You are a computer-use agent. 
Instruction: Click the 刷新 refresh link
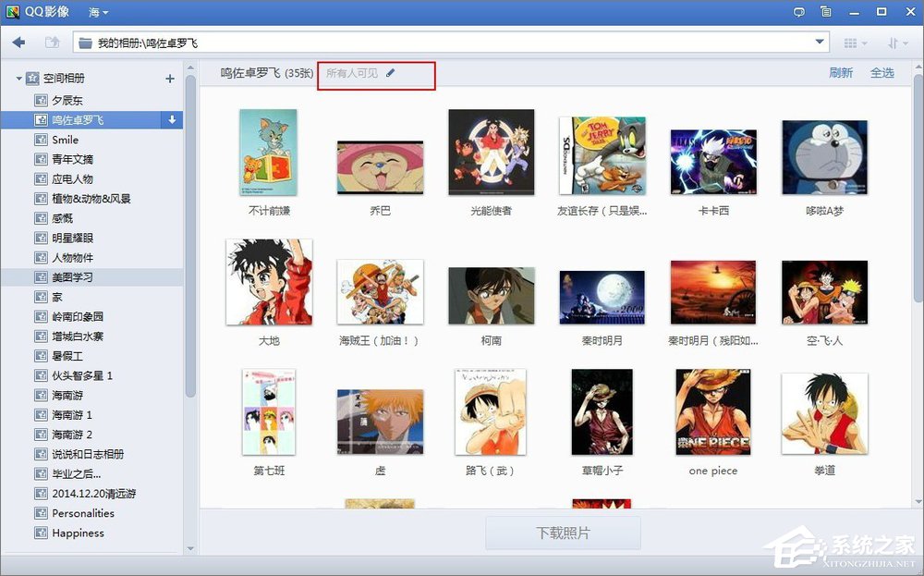[840, 73]
